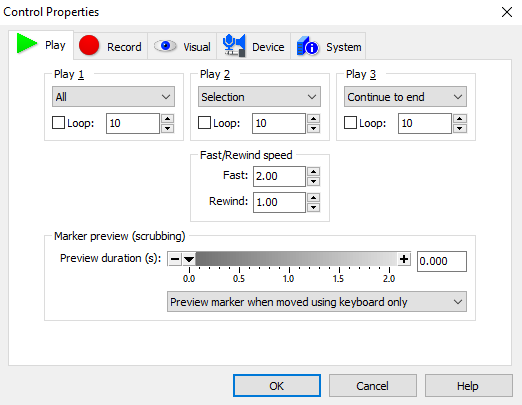522x405 pixels.
Task: Click the Cancel button
Action: pos(373,386)
